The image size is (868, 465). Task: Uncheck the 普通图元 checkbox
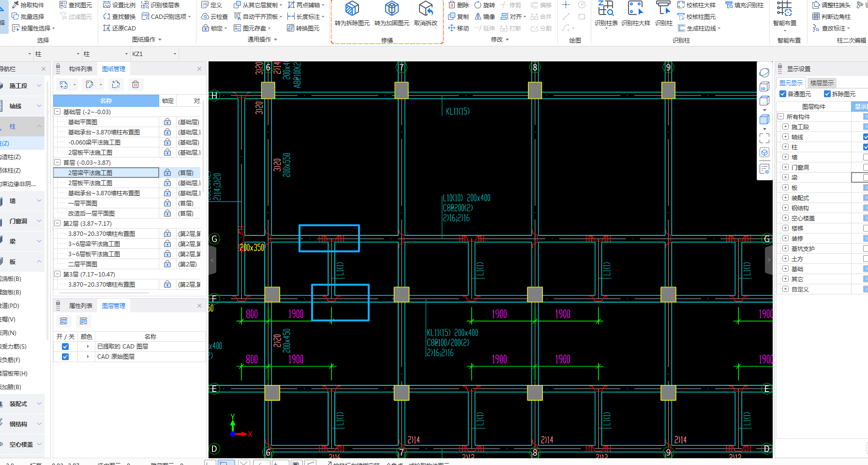783,94
